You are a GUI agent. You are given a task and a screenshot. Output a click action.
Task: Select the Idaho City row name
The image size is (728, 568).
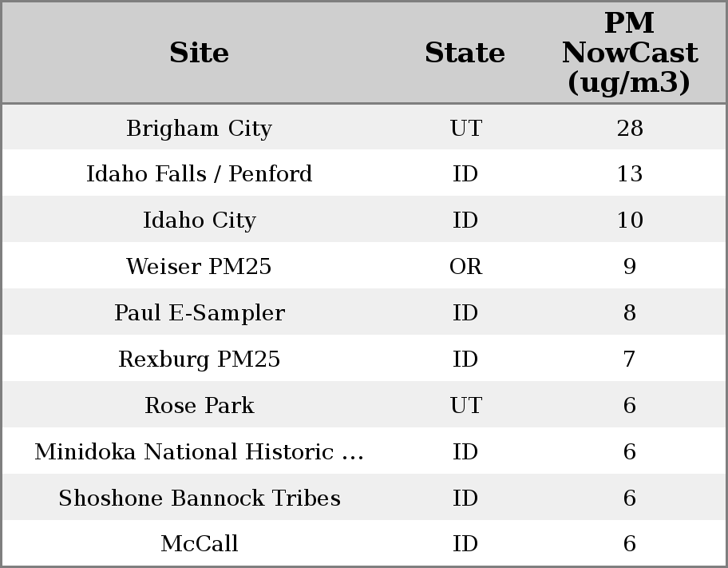coord(199,220)
